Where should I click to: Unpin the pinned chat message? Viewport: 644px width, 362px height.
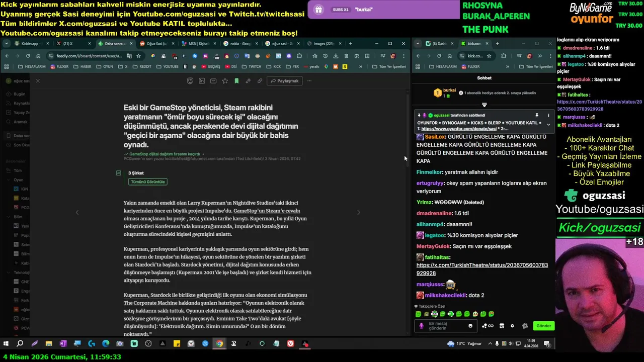(x=537, y=115)
